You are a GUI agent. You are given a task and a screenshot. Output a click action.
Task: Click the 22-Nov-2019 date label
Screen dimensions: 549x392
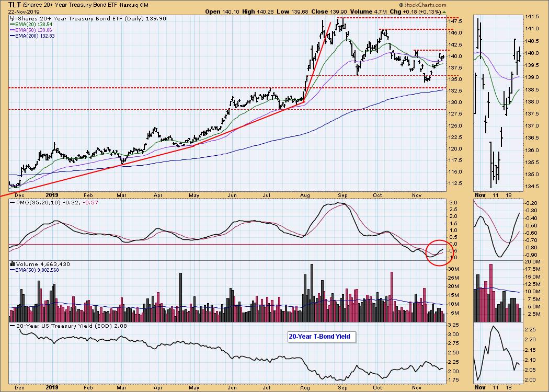pos(24,11)
